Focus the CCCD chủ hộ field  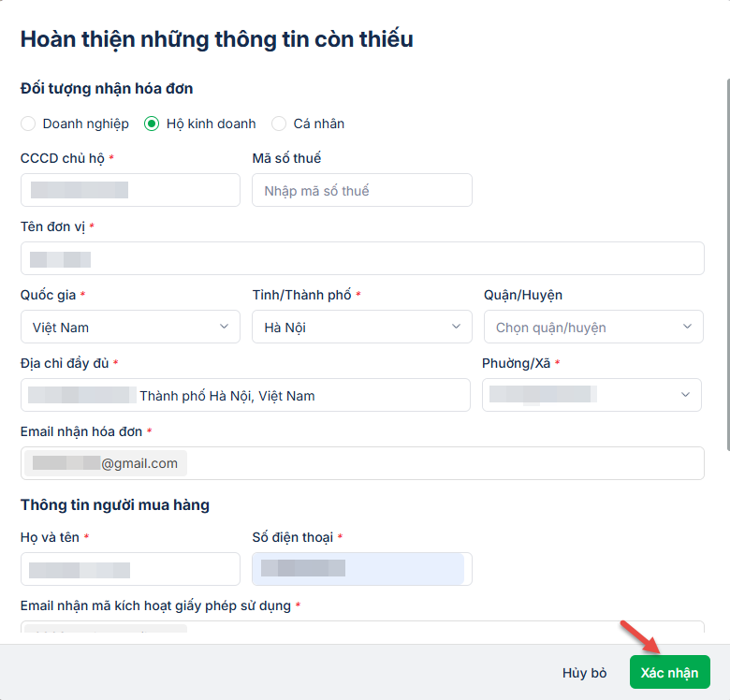[129, 191]
